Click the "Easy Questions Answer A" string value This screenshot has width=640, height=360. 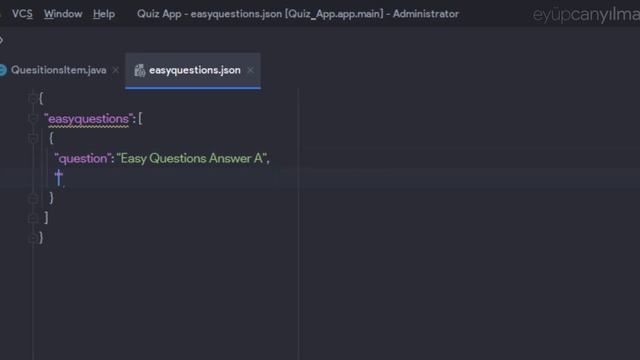click(x=191, y=158)
